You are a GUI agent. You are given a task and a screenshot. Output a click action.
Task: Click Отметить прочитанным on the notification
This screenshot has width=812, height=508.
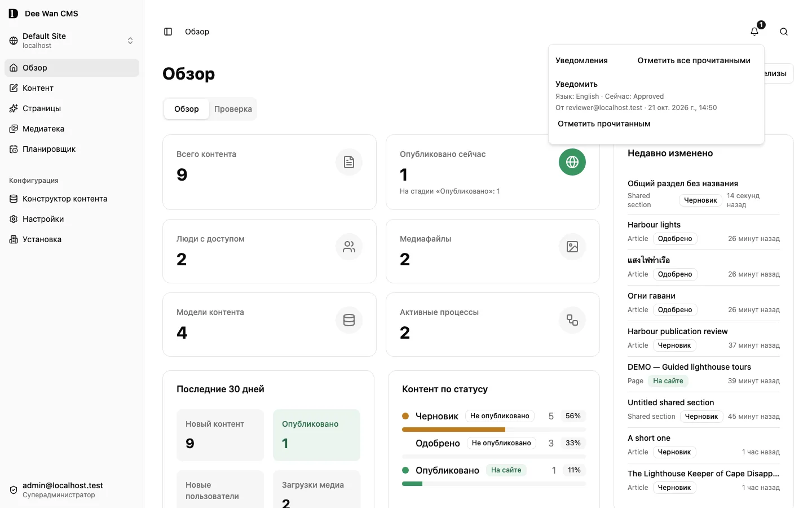604,124
